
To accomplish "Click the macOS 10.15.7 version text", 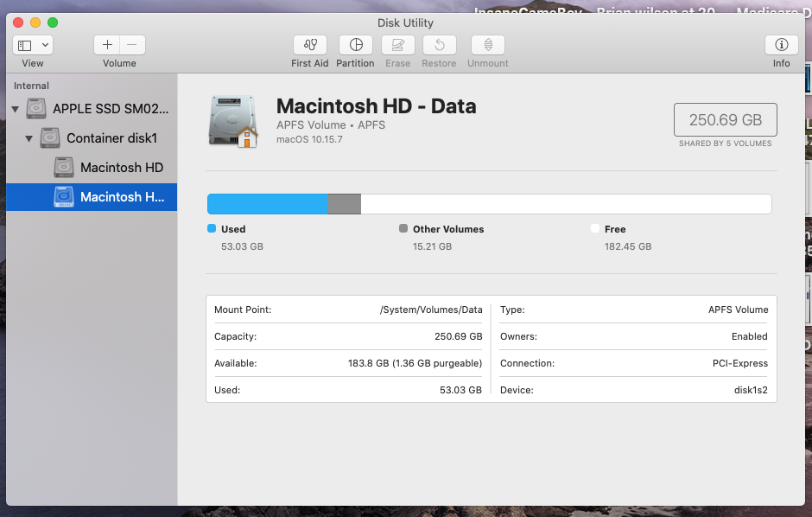I will click(x=309, y=139).
